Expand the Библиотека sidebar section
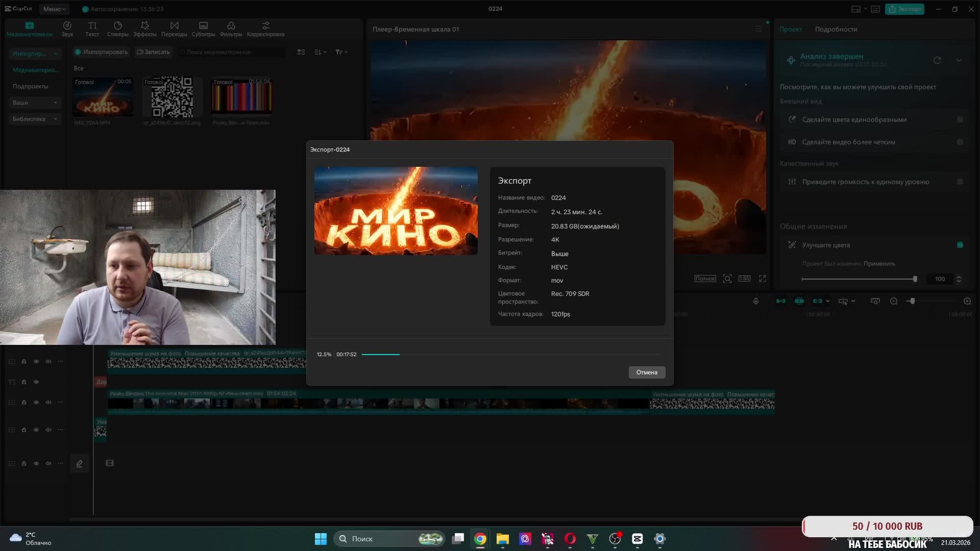Screen dimensions: 980x551 (35, 119)
